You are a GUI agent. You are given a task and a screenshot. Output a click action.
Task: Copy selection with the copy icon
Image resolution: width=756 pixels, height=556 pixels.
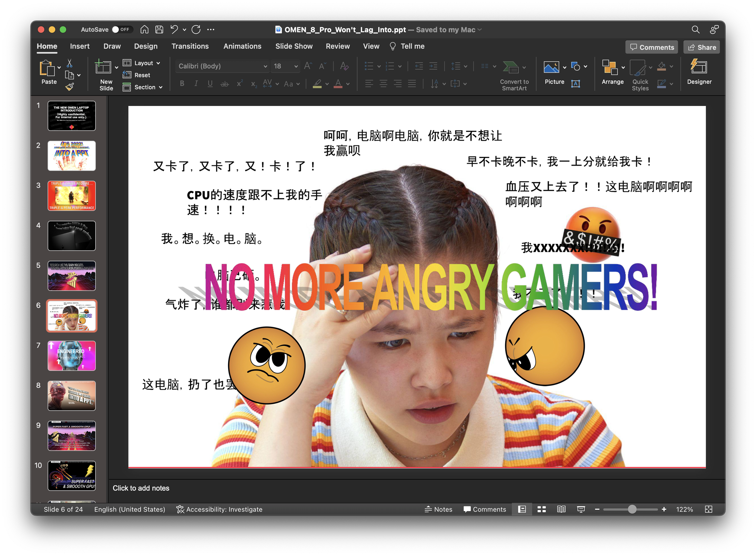[x=69, y=75]
